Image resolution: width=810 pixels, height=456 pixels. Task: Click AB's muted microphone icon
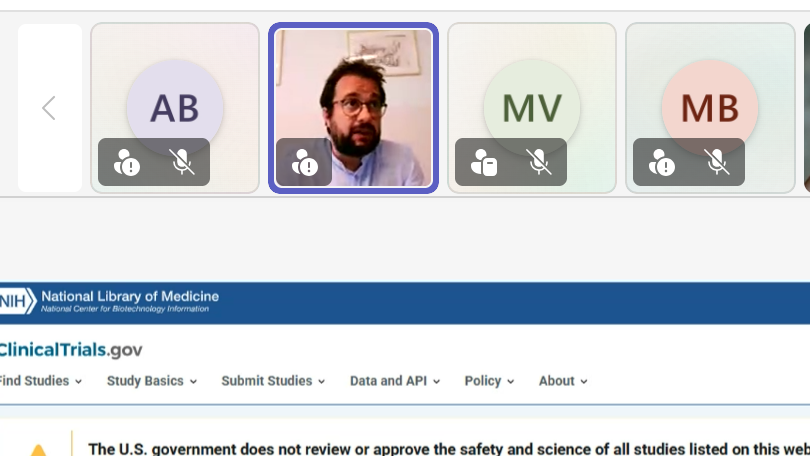[x=182, y=162]
